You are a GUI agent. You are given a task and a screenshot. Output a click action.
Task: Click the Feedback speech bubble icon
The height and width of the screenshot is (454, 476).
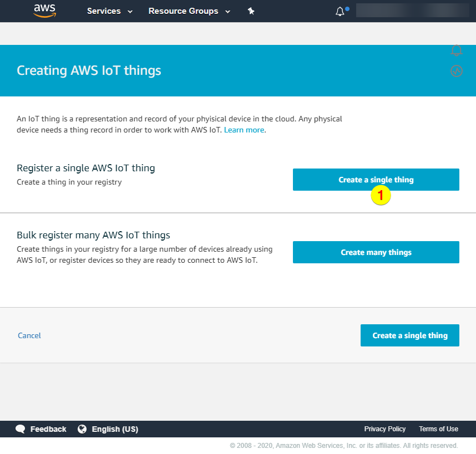click(21, 429)
